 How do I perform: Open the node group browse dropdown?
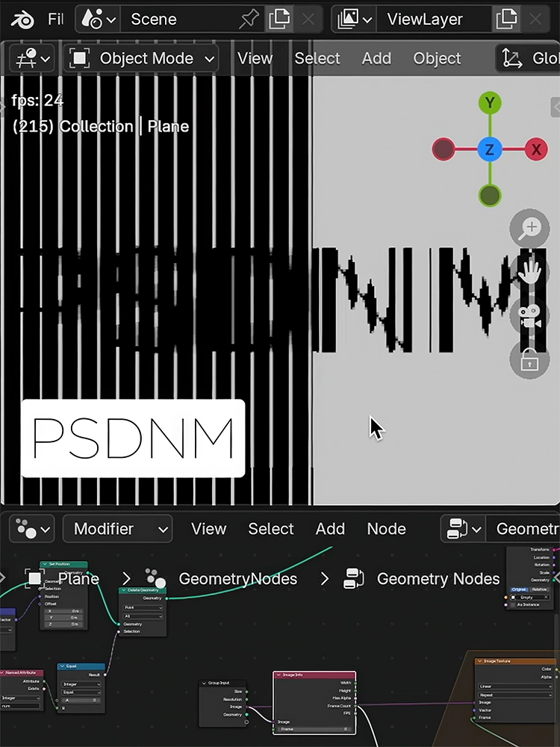(x=463, y=529)
